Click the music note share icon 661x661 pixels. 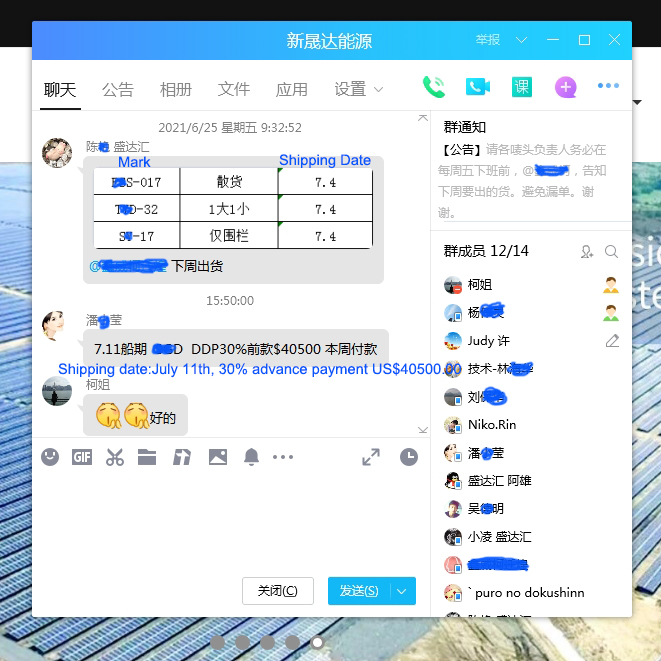tap(182, 457)
